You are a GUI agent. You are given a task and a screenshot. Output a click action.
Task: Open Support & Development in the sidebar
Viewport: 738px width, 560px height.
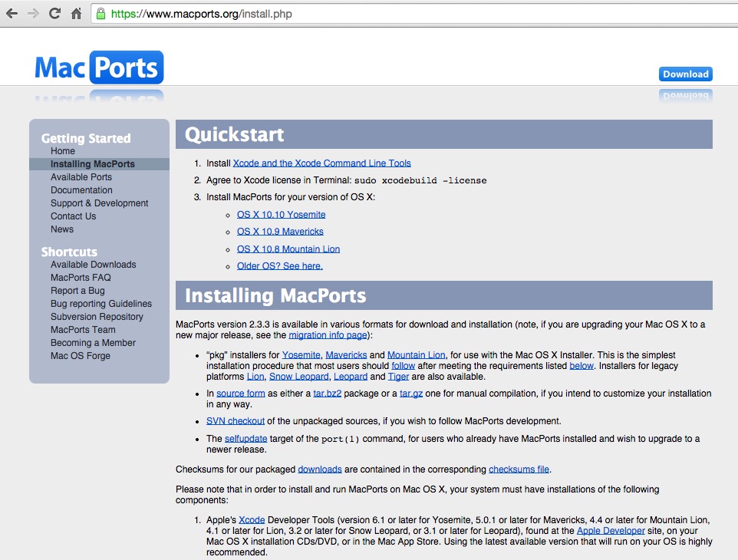click(x=99, y=203)
